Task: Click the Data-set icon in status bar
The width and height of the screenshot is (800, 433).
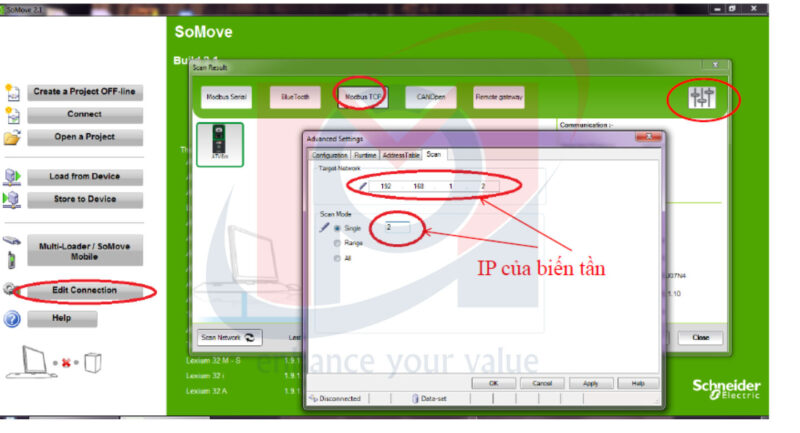Action: [415, 399]
